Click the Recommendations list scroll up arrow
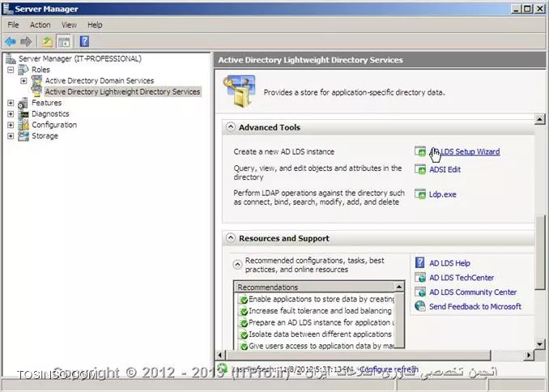This screenshot has height=392, width=549. [399, 287]
